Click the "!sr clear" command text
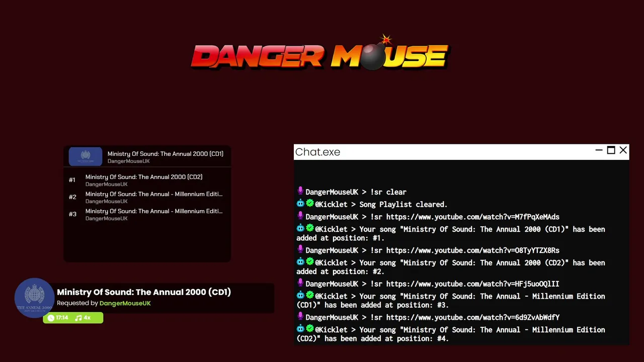Image resolution: width=644 pixels, height=362 pixels. 388,192
